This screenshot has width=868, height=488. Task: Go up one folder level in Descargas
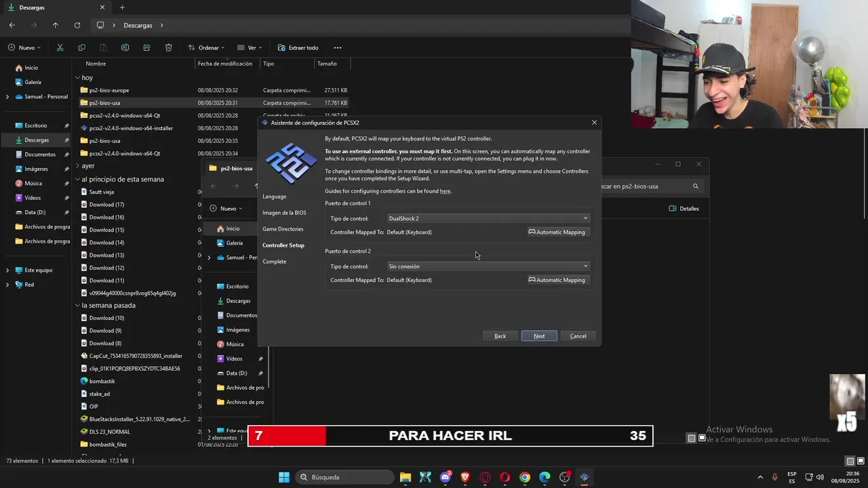56,25
